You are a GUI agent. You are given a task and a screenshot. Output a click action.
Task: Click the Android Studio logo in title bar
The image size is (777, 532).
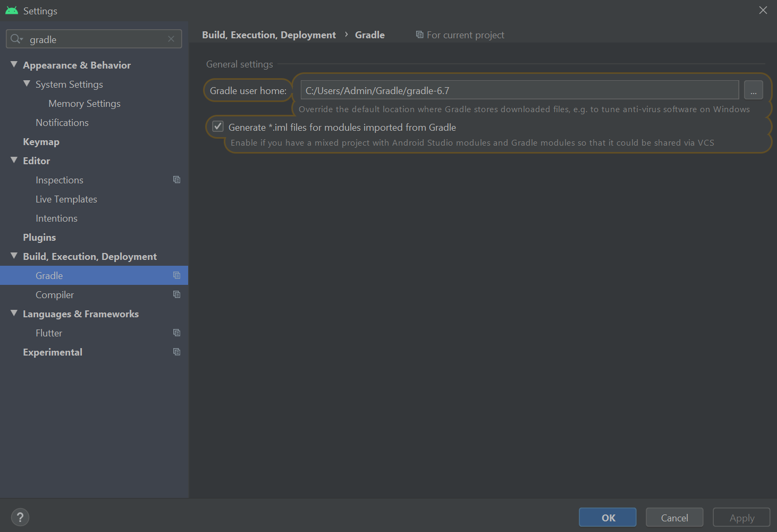point(12,11)
